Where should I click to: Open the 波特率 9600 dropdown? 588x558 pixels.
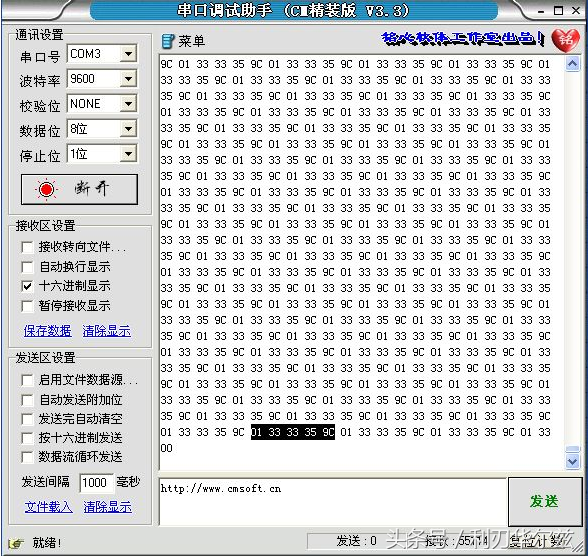tap(128, 79)
